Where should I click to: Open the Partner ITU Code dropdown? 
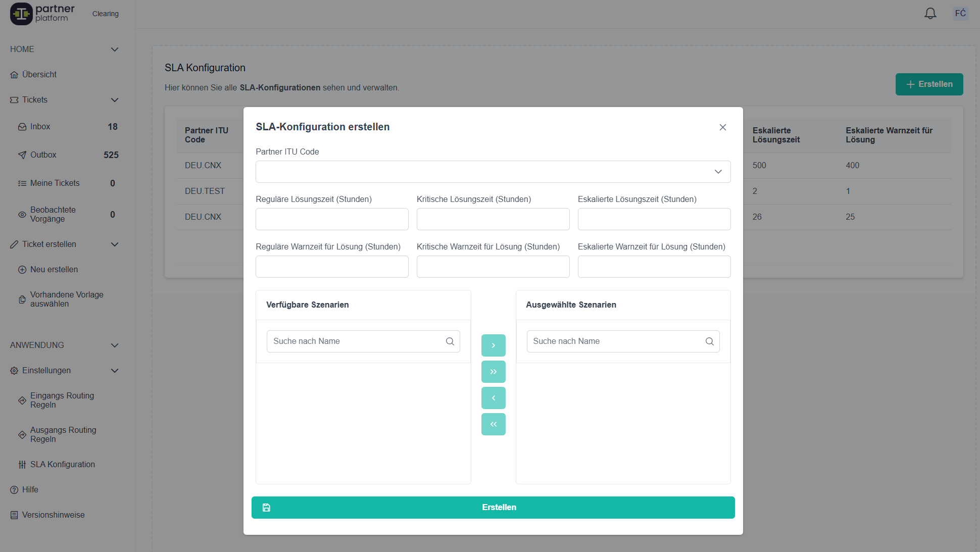tap(493, 172)
